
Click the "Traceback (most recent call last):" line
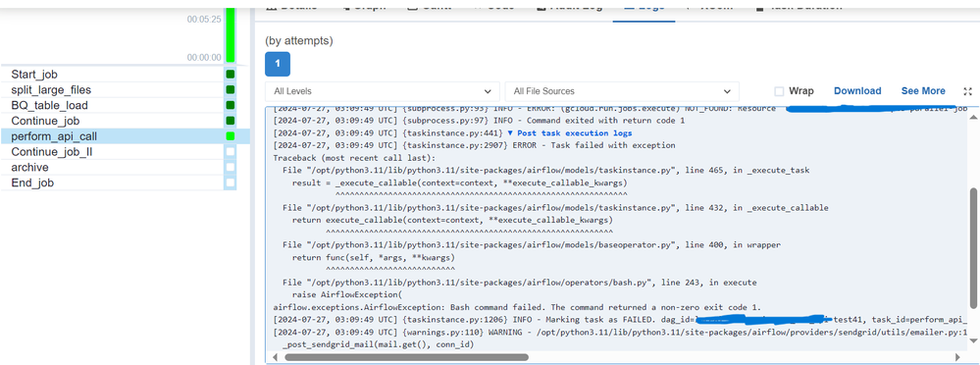(355, 158)
